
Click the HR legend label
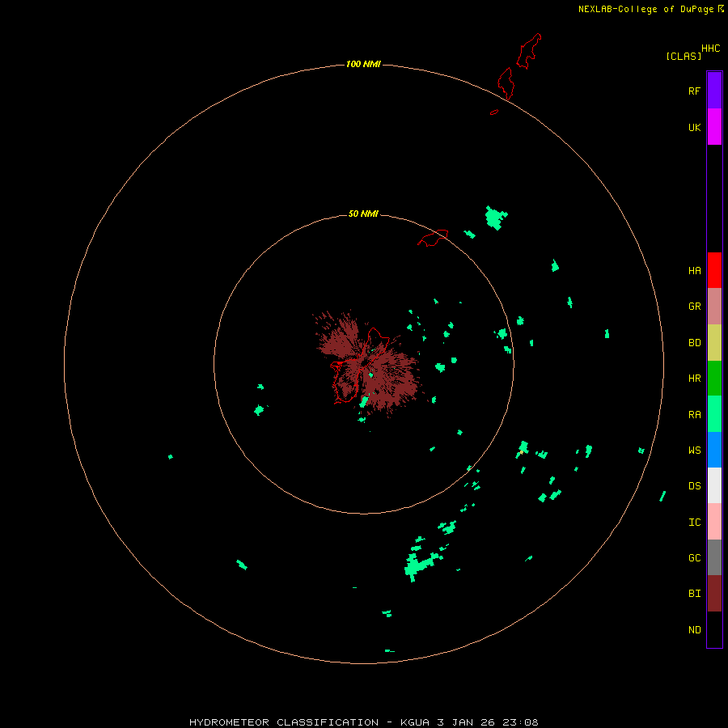694,379
